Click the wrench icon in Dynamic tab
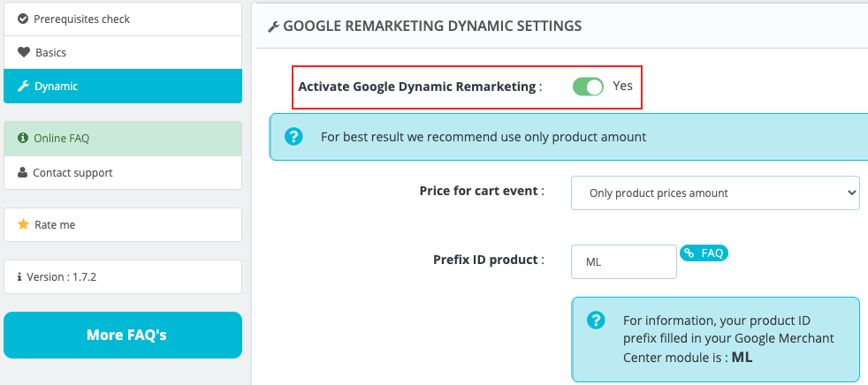Viewport: 868px width, 385px height. [x=23, y=87]
